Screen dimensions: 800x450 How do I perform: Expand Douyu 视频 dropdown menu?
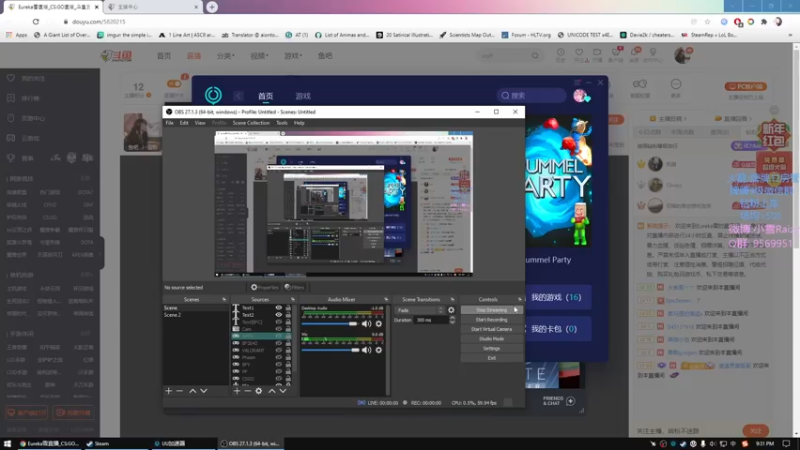(x=259, y=56)
